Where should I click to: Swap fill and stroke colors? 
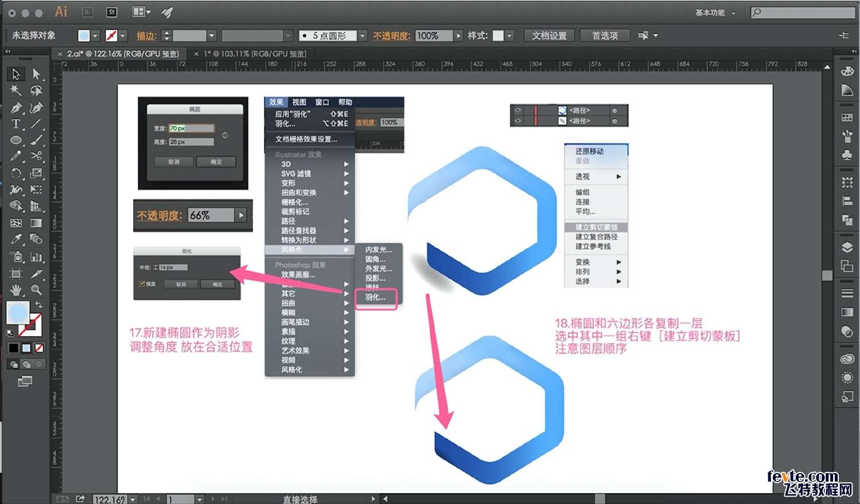click(x=39, y=304)
